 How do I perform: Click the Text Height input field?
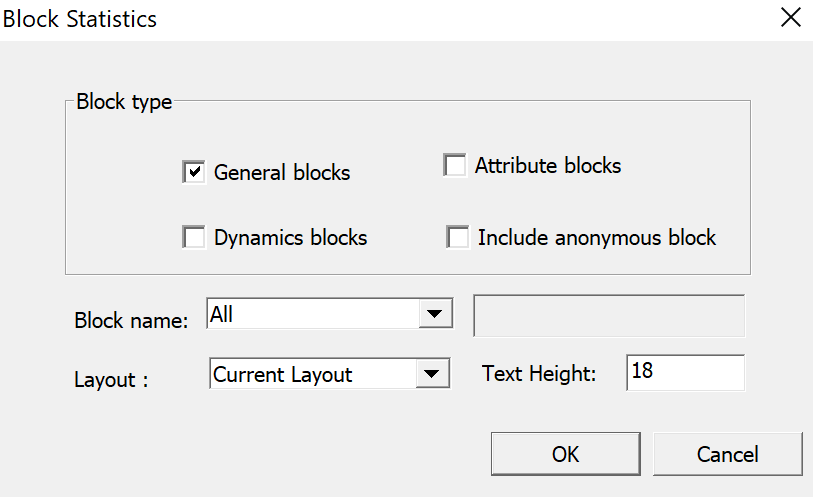685,372
